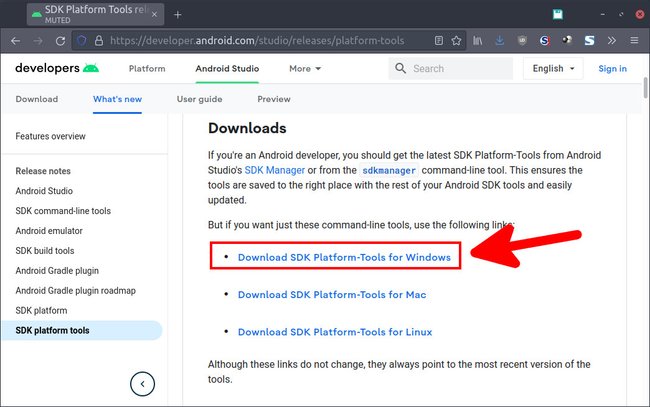Image resolution: width=650 pixels, height=407 pixels.
Task: Click the page vertical scrollbar
Action: point(645,87)
